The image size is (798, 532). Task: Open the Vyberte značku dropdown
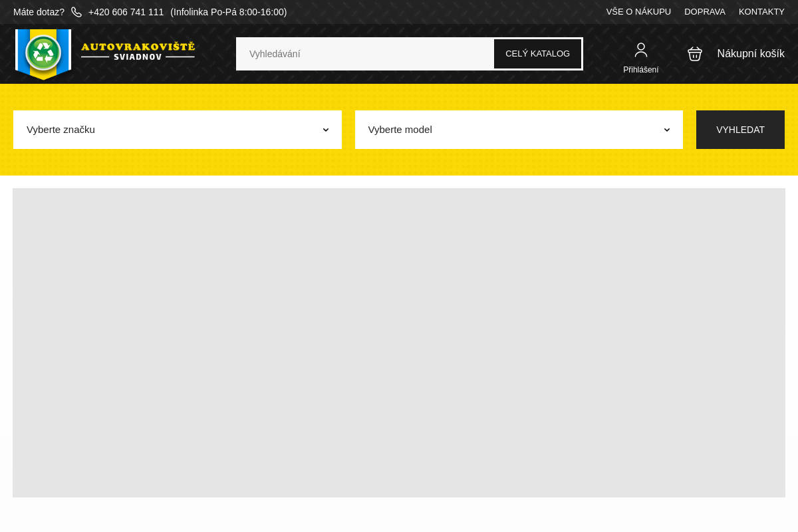pyautogui.click(x=177, y=130)
